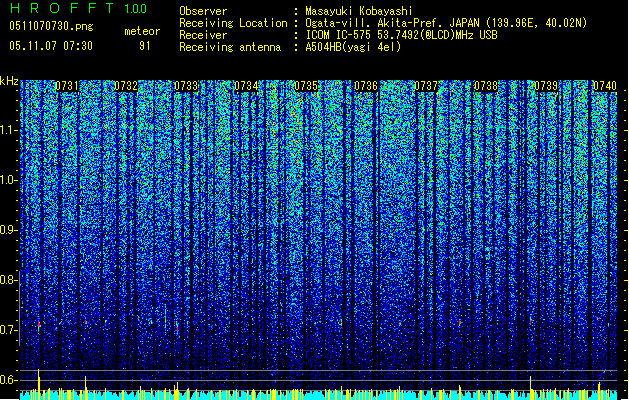Click the A504HB(yagi 4el) antenna value
Image resolution: width=629 pixels, height=400 pixels.
[353, 47]
